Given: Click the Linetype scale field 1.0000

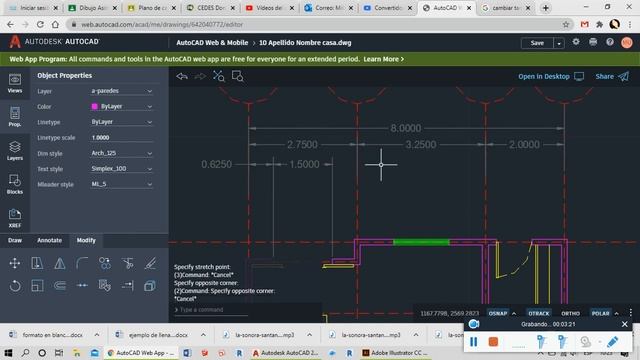Looking at the screenshot, I should (121, 138).
